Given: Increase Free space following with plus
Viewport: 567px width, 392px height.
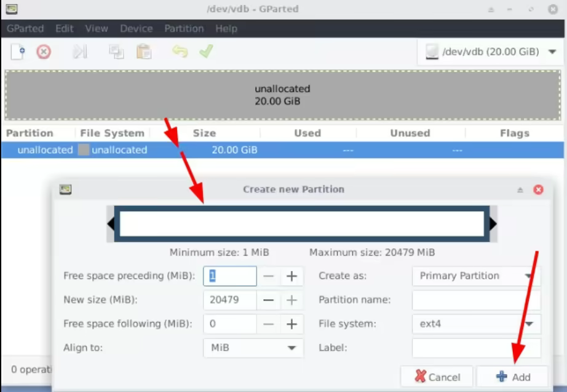Looking at the screenshot, I should coord(291,324).
